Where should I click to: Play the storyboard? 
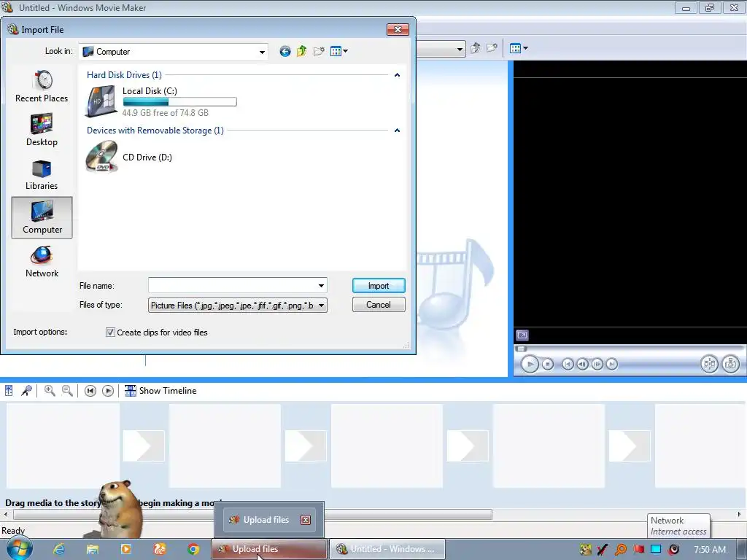click(x=108, y=391)
